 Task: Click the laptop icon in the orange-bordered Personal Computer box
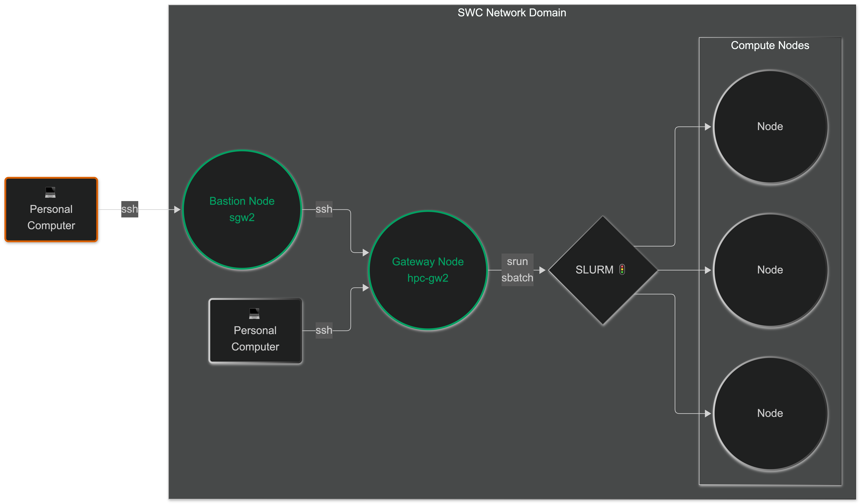pos(50,192)
